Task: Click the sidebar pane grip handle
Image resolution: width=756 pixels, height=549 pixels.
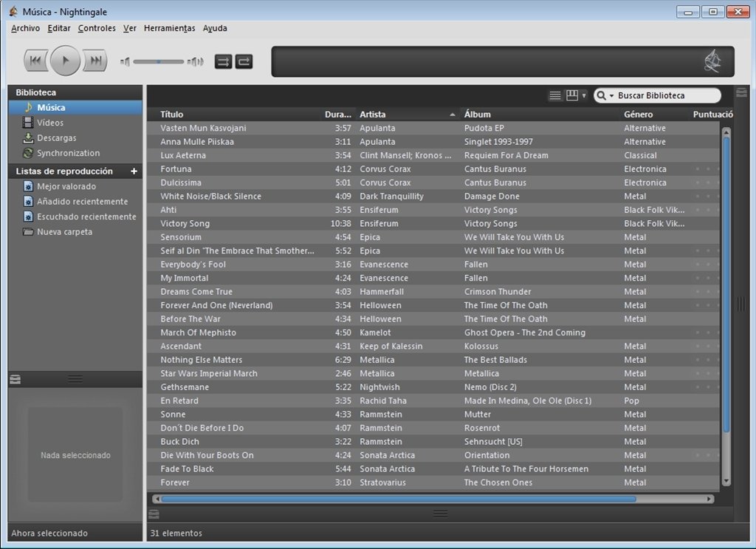Action: pyautogui.click(x=75, y=380)
